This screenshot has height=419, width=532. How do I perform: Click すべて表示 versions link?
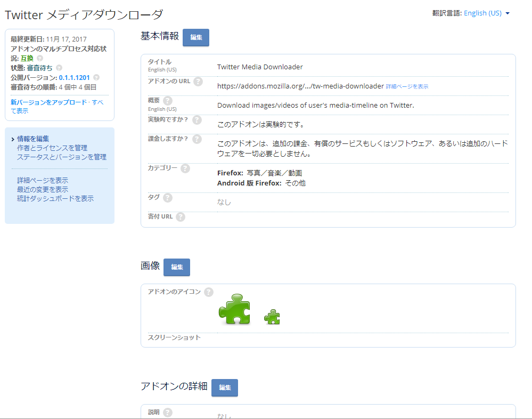[57, 107]
